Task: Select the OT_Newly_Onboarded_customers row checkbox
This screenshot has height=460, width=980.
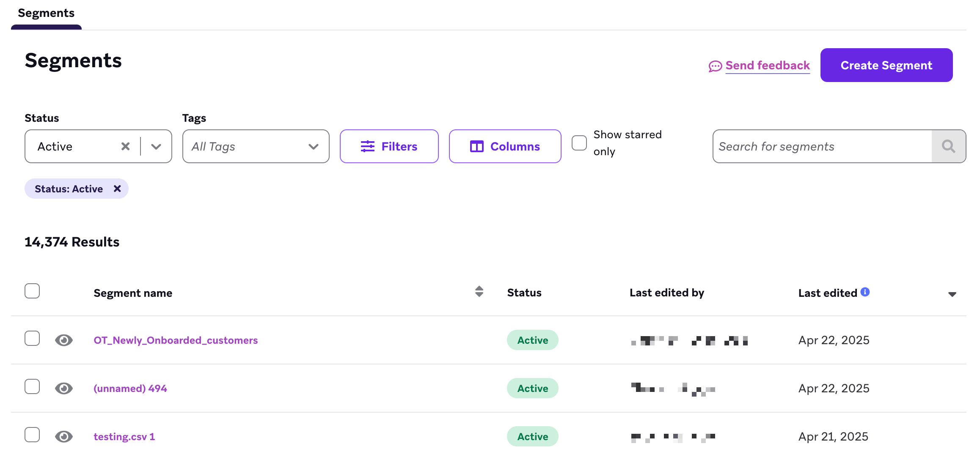Action: [32, 338]
